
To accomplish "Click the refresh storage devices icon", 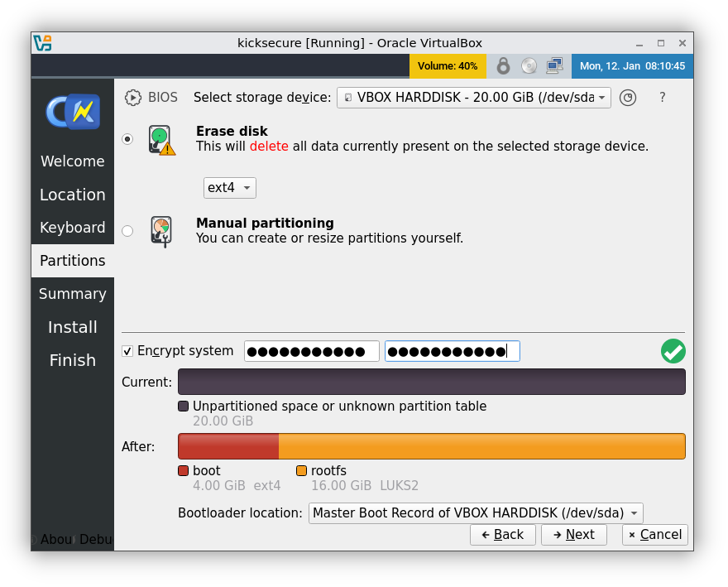I will (628, 97).
